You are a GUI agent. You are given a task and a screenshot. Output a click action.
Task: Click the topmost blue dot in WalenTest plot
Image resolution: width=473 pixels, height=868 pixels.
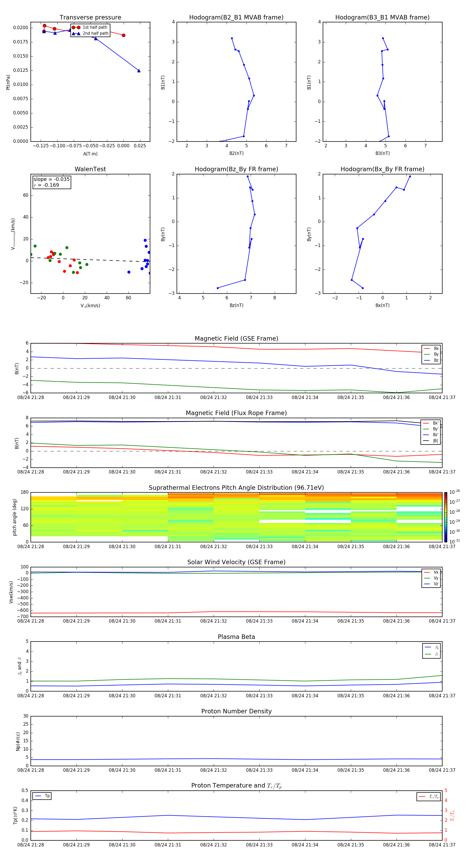(145, 240)
